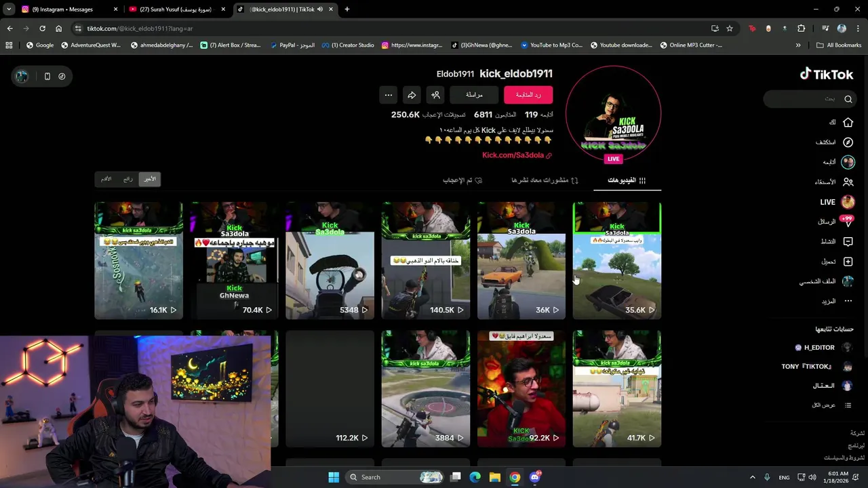
Task: Sort videos by Latest (الأخير)
Action: coord(149,179)
